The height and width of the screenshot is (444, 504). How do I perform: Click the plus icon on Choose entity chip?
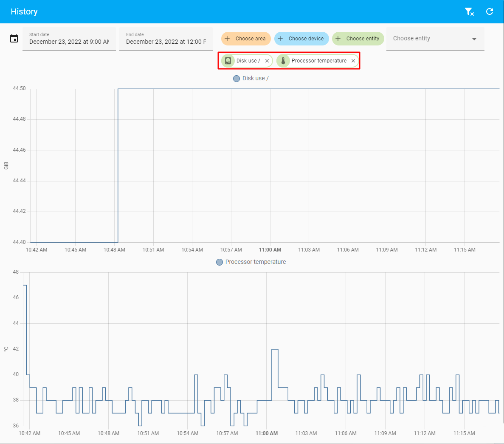[338, 39]
